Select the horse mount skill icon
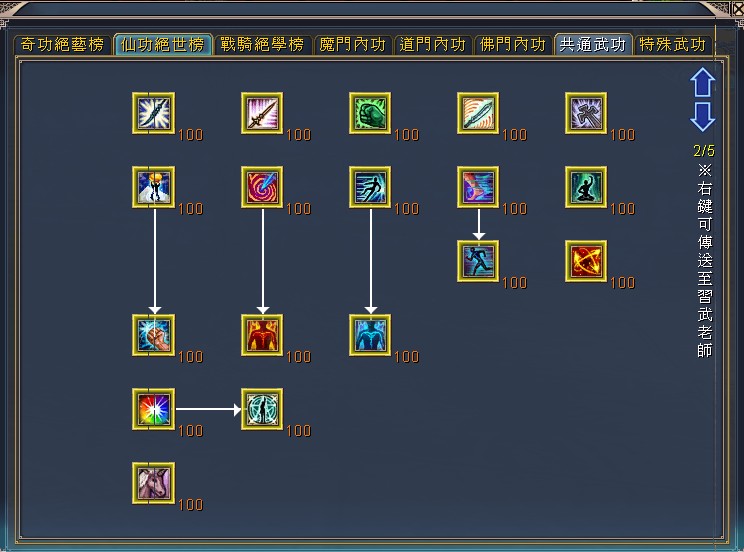Screen dimensions: 744x552 [153, 483]
